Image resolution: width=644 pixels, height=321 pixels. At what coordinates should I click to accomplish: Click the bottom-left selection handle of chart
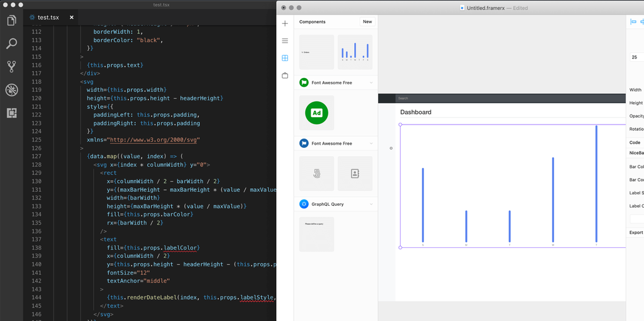click(x=401, y=247)
